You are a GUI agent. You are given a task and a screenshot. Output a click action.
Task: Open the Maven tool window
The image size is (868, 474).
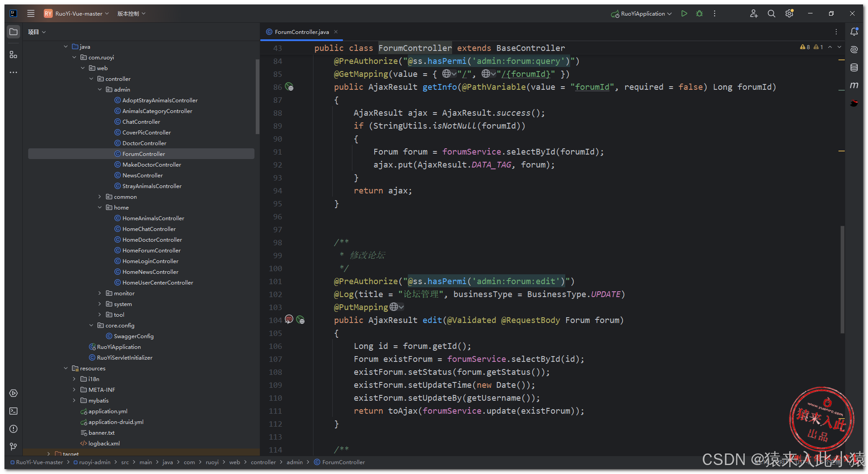854,85
